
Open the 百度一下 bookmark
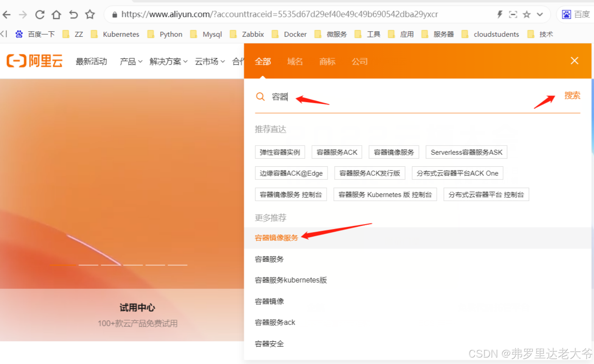[35, 34]
